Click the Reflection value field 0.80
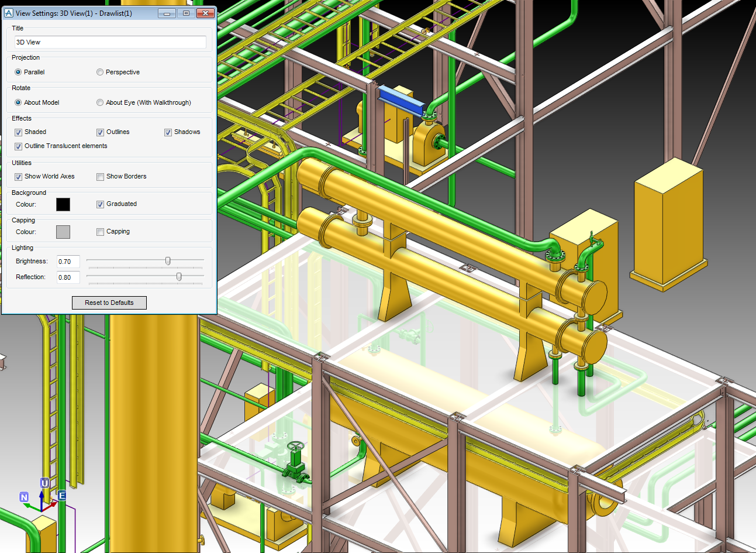The image size is (756, 553). click(x=68, y=277)
